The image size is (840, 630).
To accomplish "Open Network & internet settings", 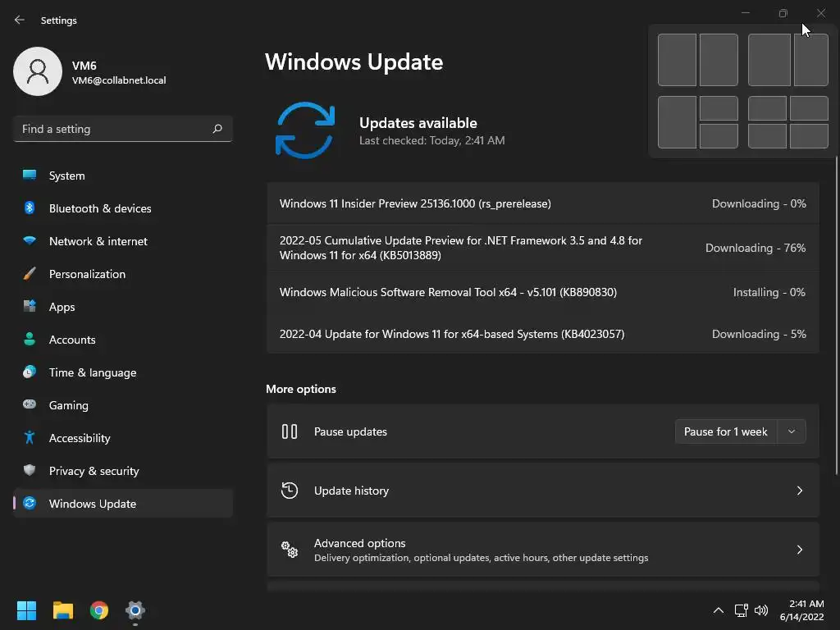I will tap(123, 241).
